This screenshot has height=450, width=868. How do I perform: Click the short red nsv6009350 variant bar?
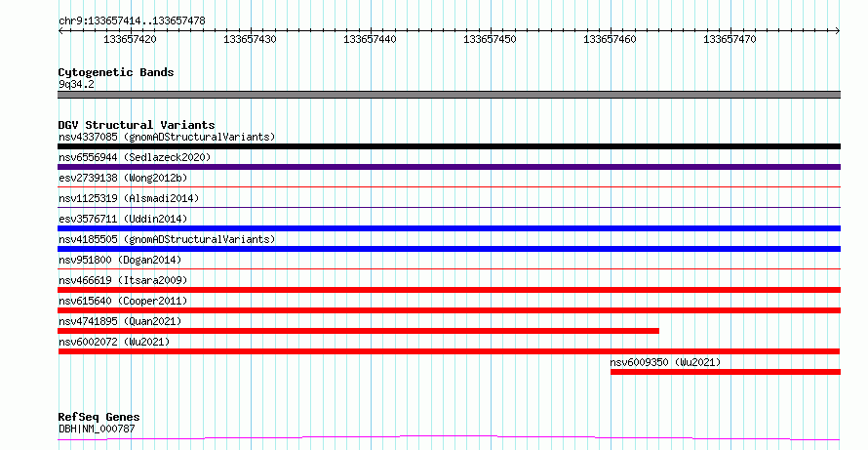click(726, 372)
